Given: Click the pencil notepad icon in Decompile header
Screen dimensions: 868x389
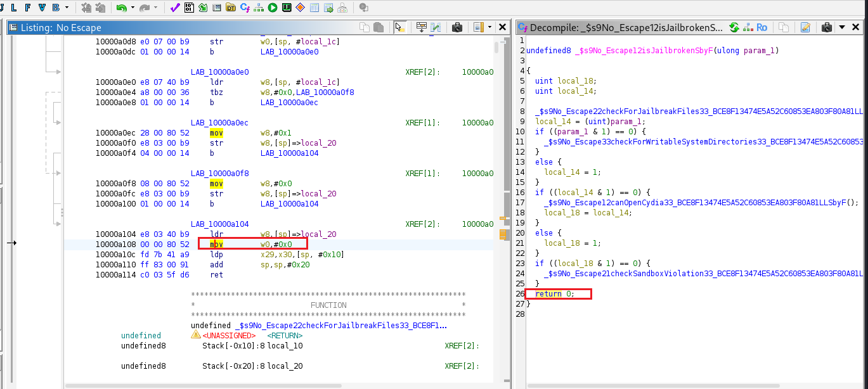Looking at the screenshot, I should [805, 27].
